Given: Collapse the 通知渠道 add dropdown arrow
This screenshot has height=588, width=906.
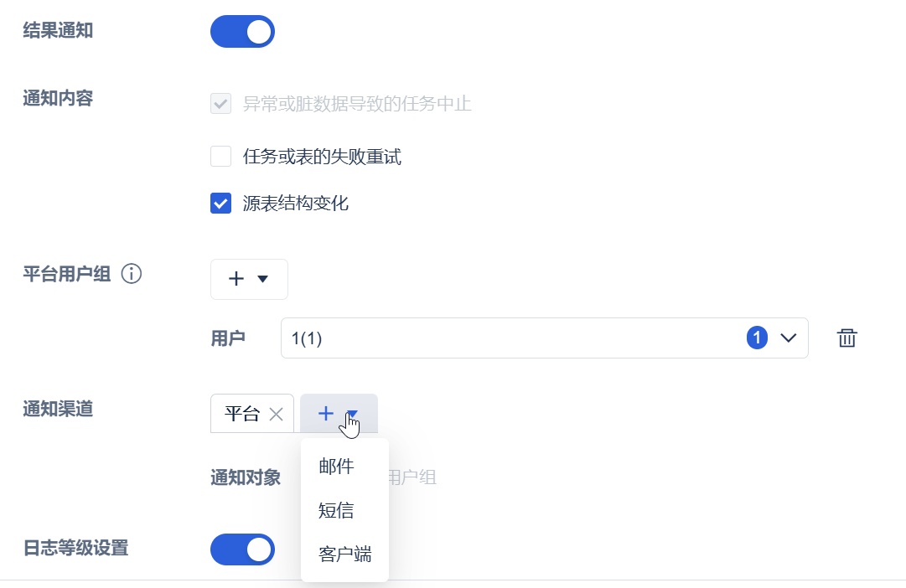Looking at the screenshot, I should (353, 413).
